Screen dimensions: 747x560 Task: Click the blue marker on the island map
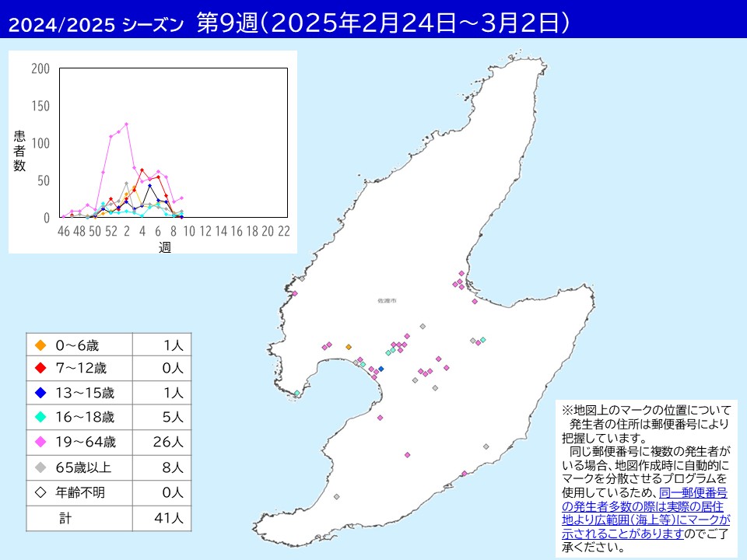tap(381, 369)
